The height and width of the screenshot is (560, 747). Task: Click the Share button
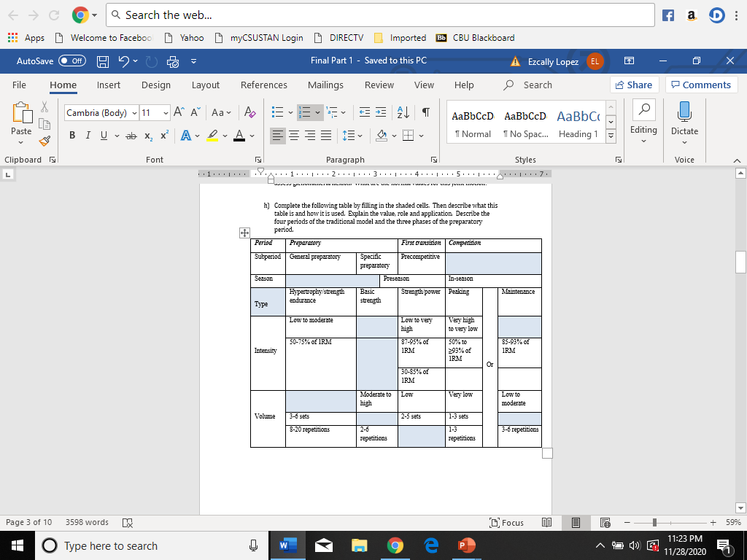pyautogui.click(x=634, y=85)
